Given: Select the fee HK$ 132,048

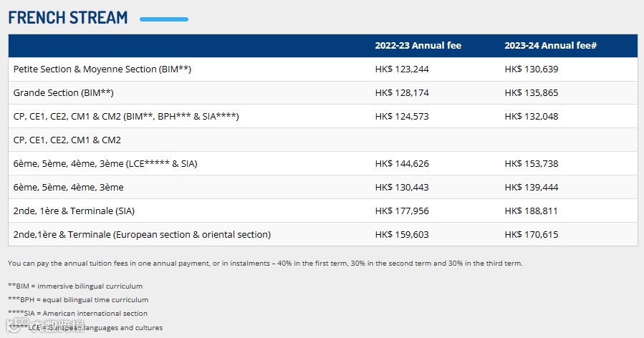Looking at the screenshot, I should point(532,116).
